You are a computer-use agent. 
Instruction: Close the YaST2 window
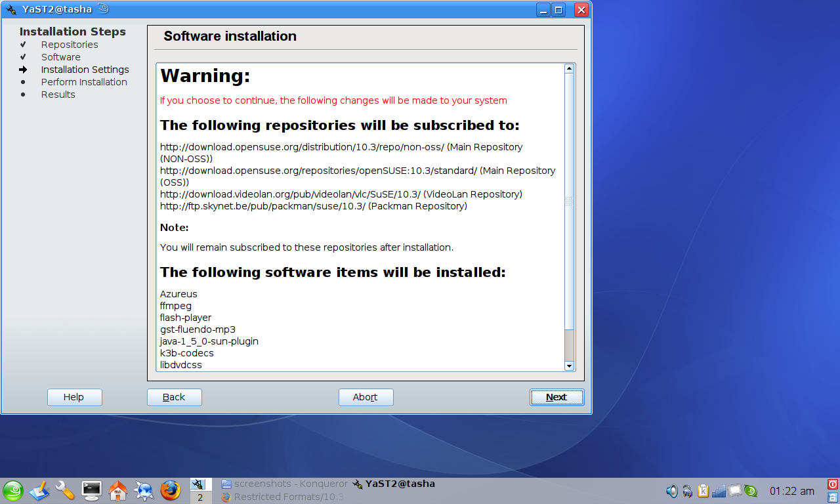click(581, 9)
